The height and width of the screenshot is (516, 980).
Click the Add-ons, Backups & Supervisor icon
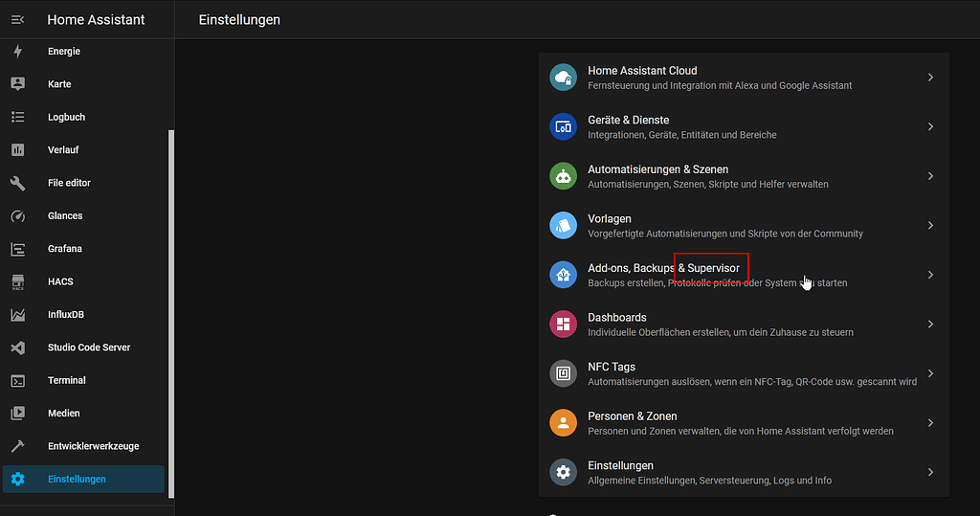coord(563,275)
